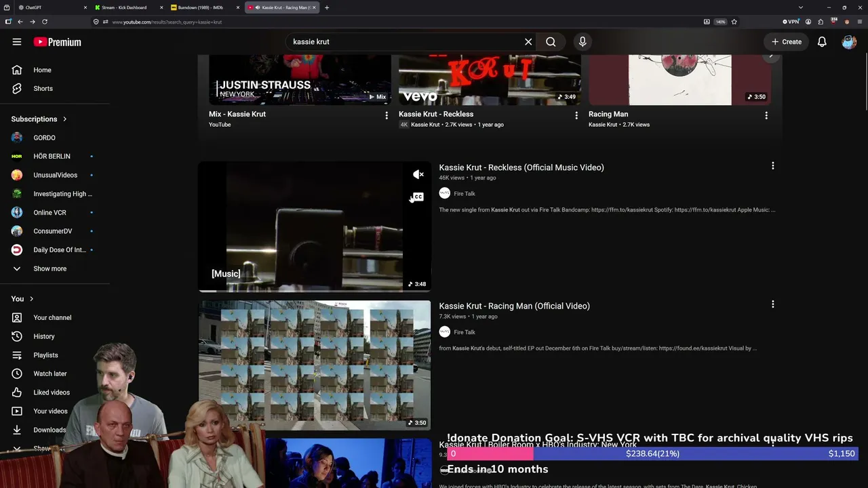
Task: Switch to the Burndown (1989) - IMDb tab
Action: pyautogui.click(x=205, y=7)
